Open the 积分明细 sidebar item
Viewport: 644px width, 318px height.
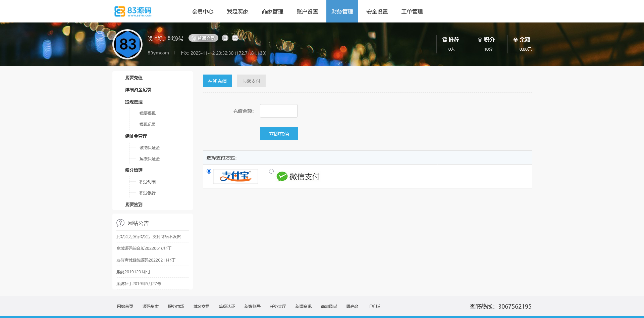[x=148, y=182]
